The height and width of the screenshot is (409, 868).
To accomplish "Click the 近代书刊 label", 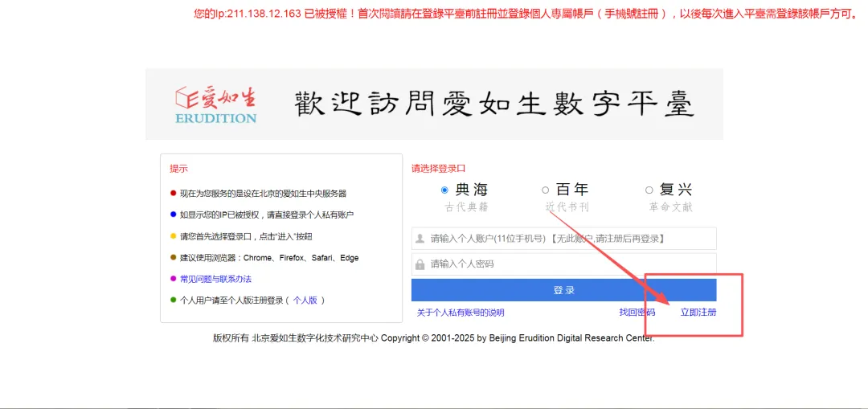I will (x=567, y=207).
